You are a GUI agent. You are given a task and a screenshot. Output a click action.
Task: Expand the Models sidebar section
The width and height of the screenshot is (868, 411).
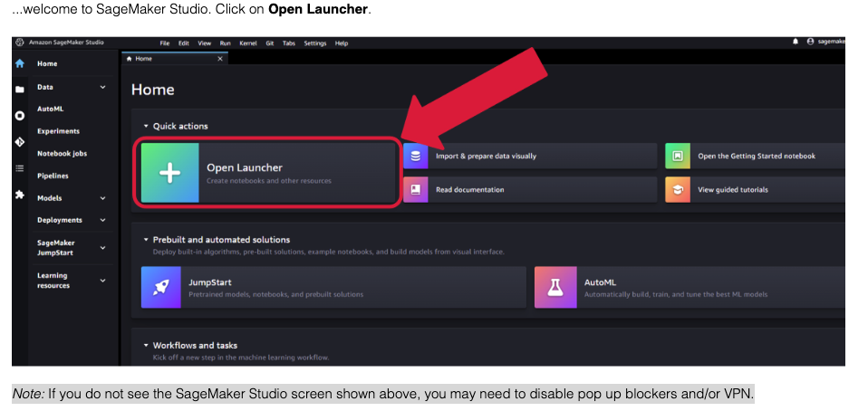tap(102, 198)
